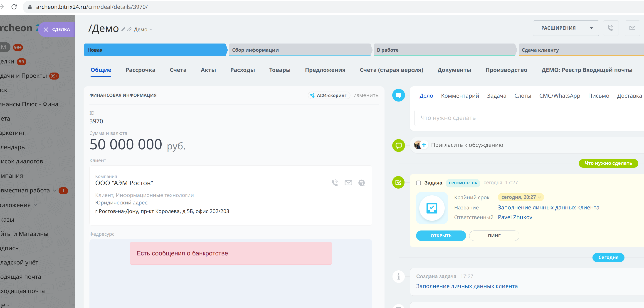Mark the Задача task checkbox complete
The image size is (644, 308).
tap(418, 183)
